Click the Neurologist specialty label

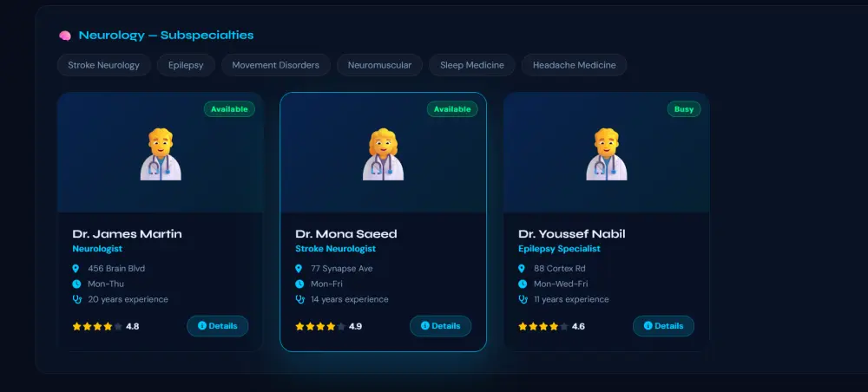point(97,249)
